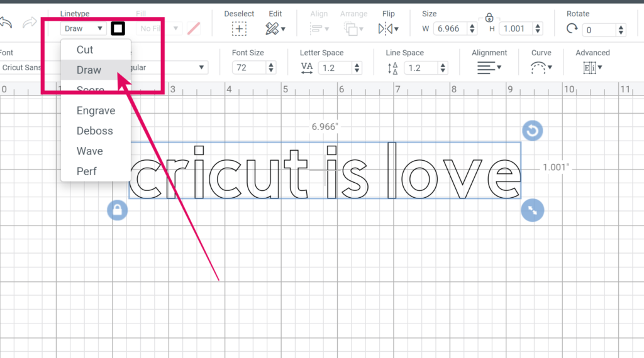Screen dimensions: 644x358
Task: Click the Width size field 6.966
Action: pos(450,29)
